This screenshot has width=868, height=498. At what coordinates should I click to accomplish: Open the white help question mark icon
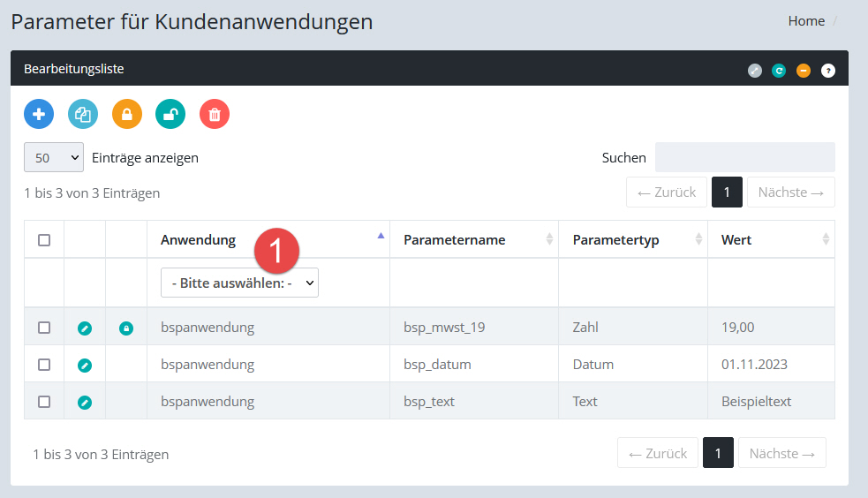[x=827, y=71]
